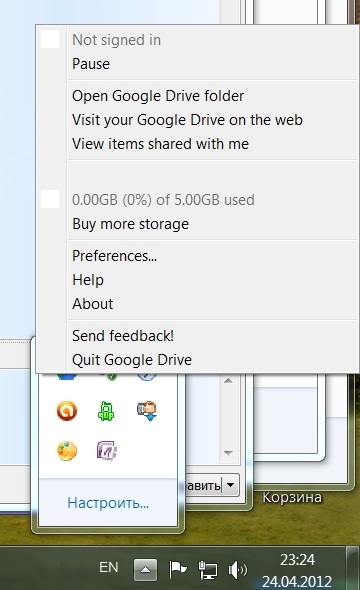The height and width of the screenshot is (590, 360).
Task: Click the OneNote tray icon
Action: 107,451
